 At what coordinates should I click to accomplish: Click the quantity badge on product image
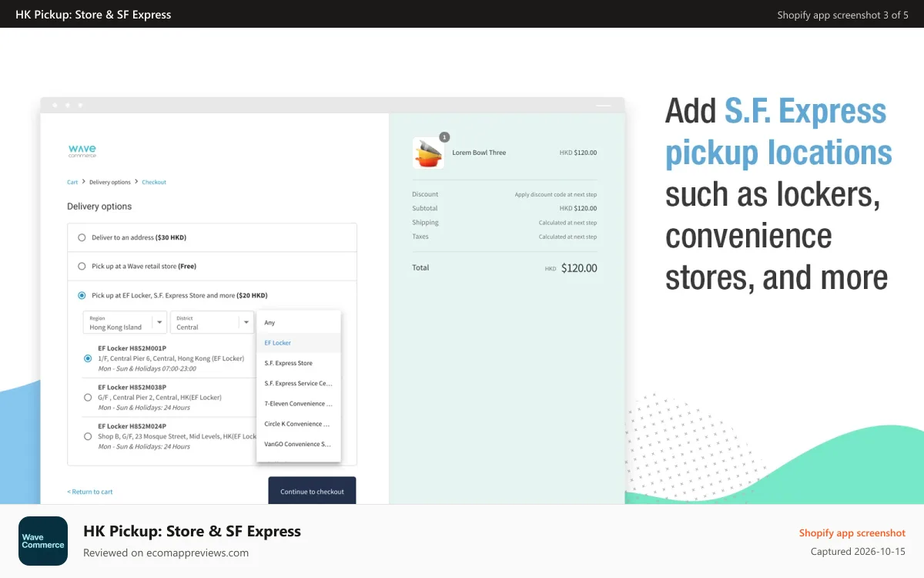[444, 137]
